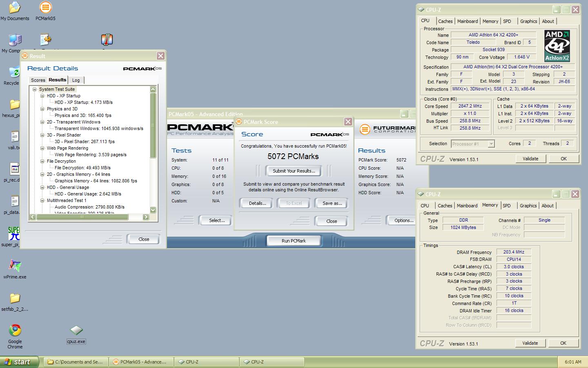The width and height of the screenshot is (588, 368).
Task: Collapse the 3D - Pixel Shader node
Action: pos(42,135)
